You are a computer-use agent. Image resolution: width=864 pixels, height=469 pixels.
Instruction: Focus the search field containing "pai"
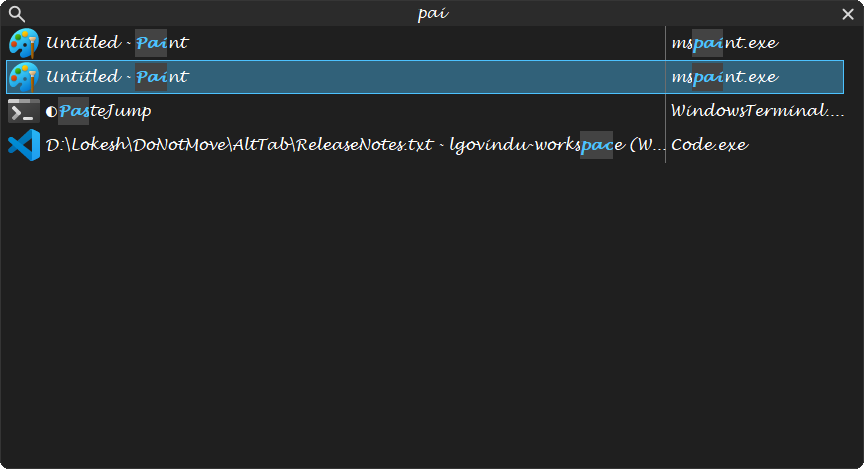433,13
